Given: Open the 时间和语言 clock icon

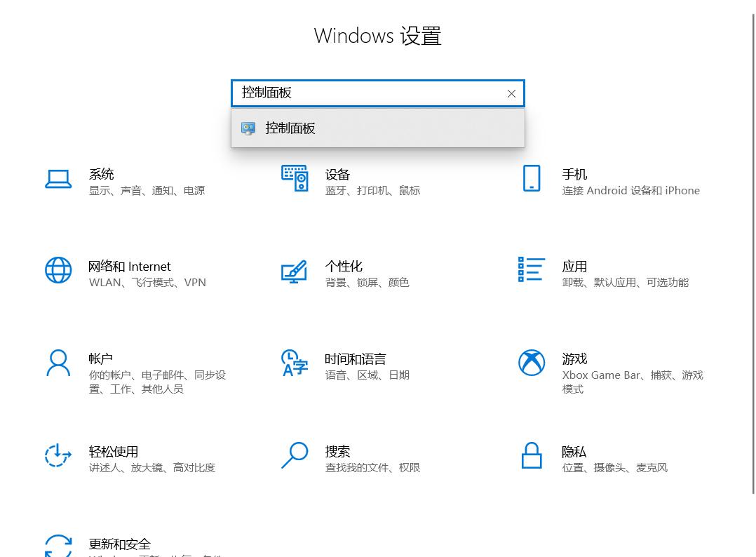Looking at the screenshot, I should click(295, 363).
